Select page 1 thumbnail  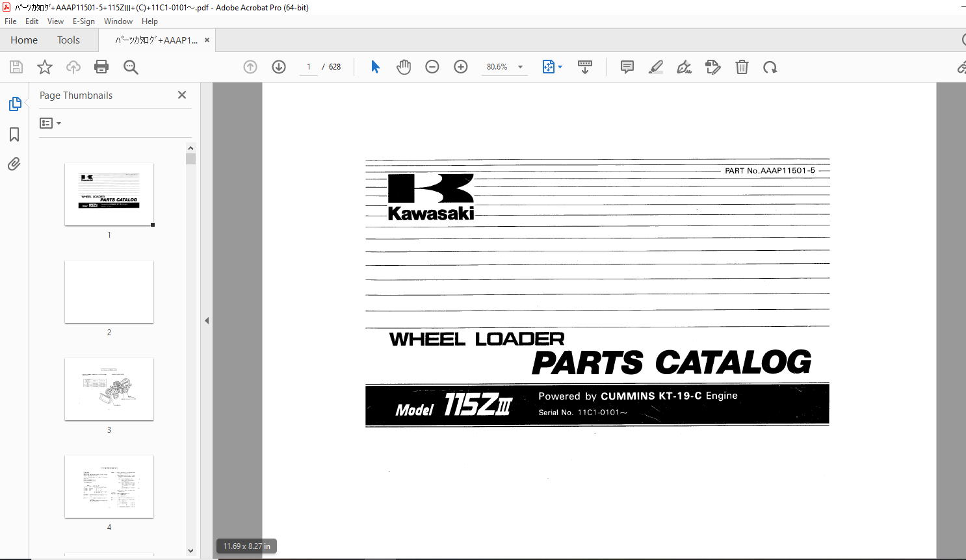(109, 194)
